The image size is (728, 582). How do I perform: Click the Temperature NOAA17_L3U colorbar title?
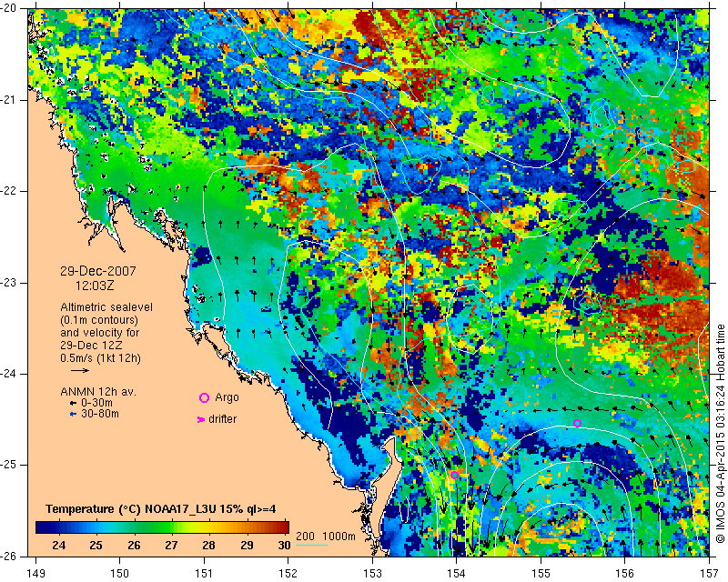point(161,509)
